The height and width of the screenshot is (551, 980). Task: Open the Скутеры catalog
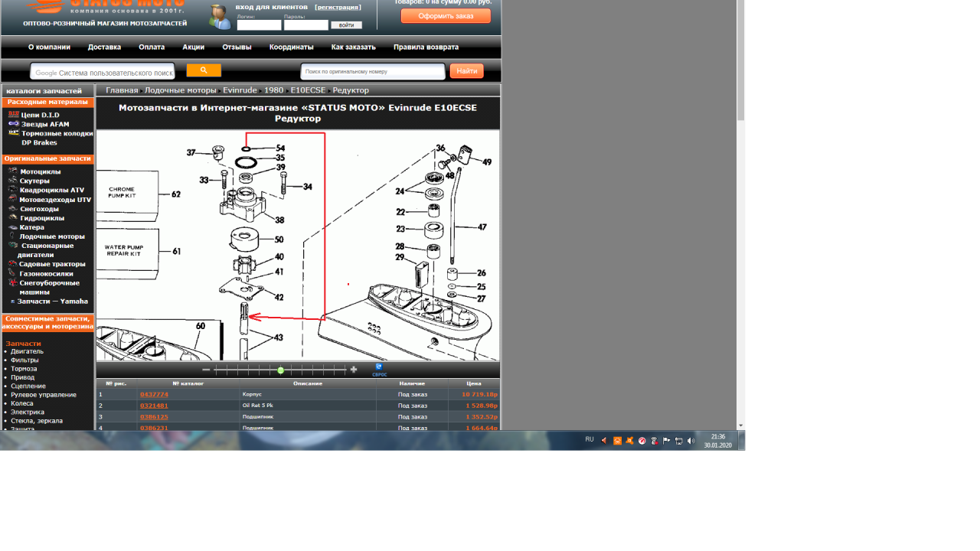tap(34, 181)
